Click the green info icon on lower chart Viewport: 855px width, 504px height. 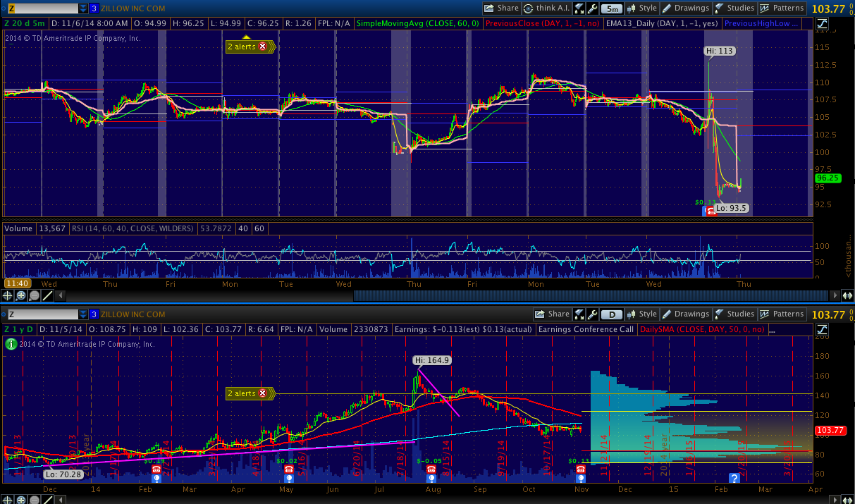click(x=11, y=344)
